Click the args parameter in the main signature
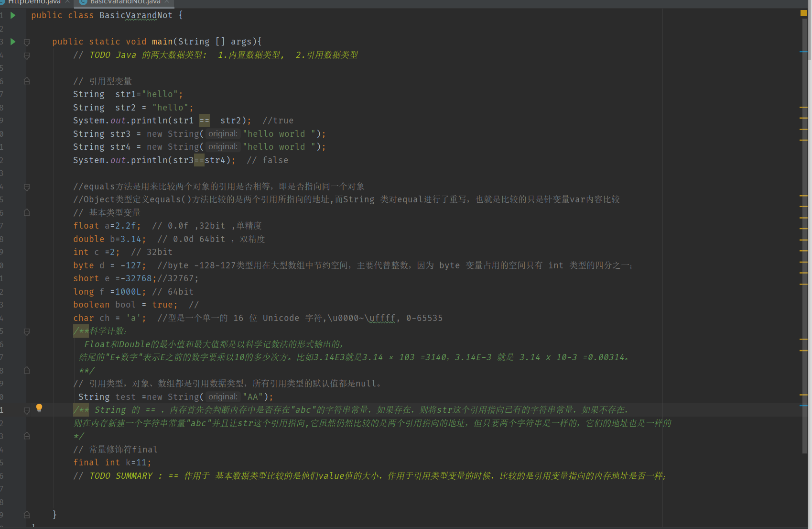 pos(241,42)
